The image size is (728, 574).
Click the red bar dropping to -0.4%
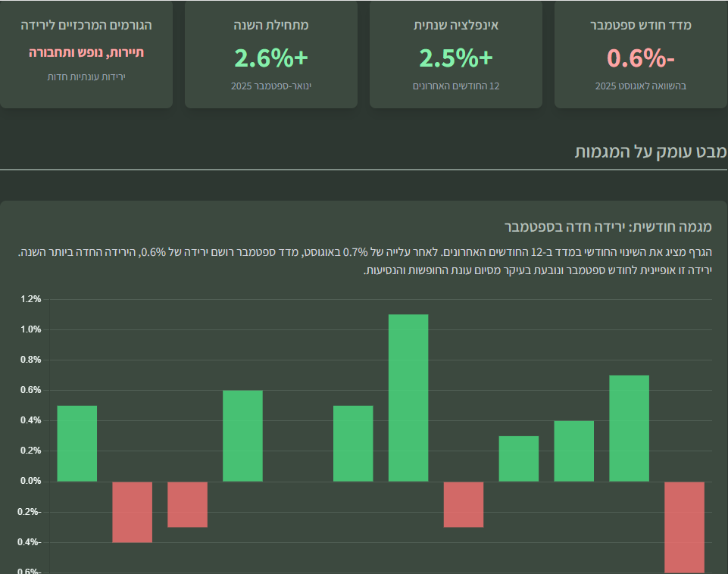(x=133, y=512)
